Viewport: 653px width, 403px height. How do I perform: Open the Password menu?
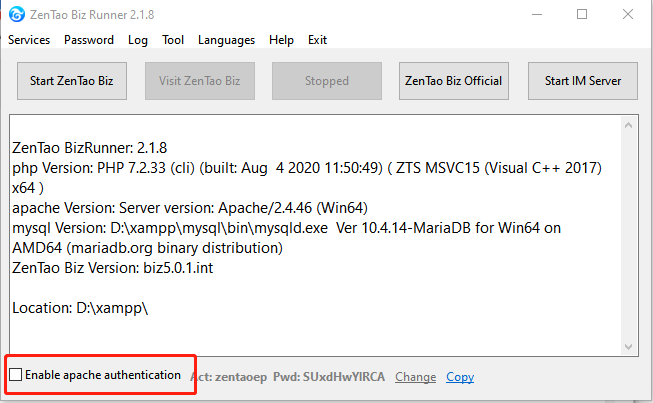point(89,40)
